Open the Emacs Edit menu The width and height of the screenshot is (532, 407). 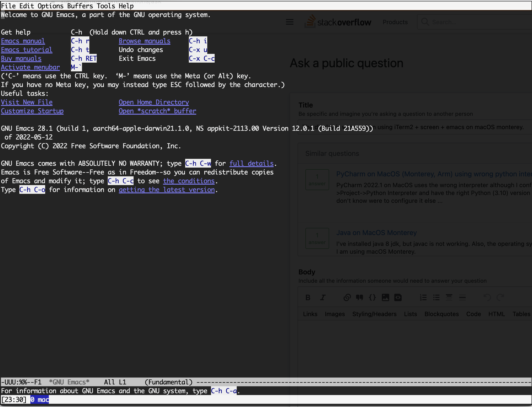[27, 6]
